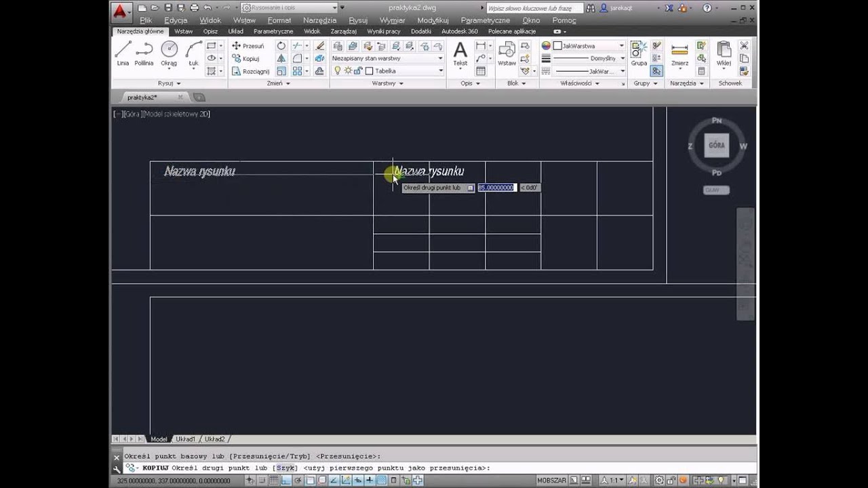Viewport: 868px width, 488px height.
Task: Toggle the Tabelka layer lightbulb on/off
Action: click(338, 70)
